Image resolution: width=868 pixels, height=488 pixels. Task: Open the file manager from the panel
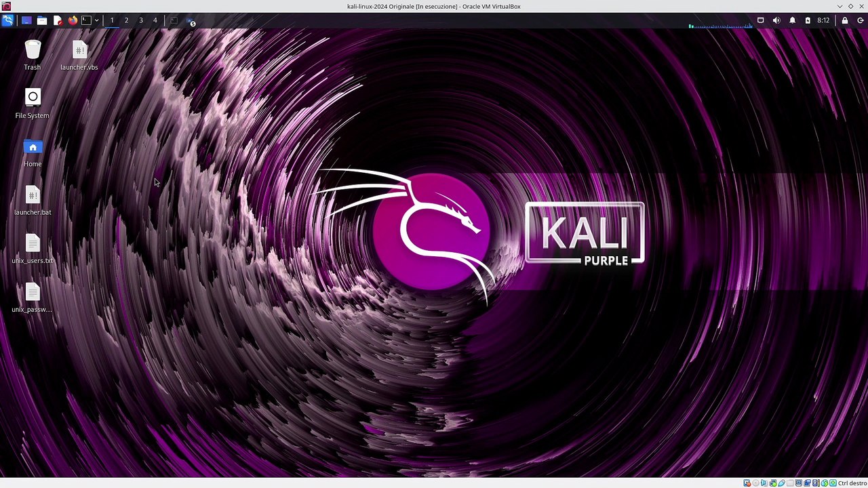42,20
